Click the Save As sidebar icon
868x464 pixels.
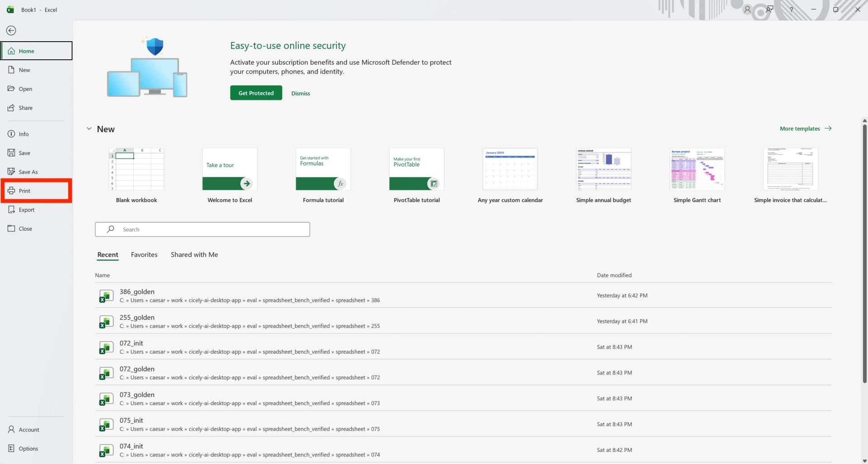point(11,172)
